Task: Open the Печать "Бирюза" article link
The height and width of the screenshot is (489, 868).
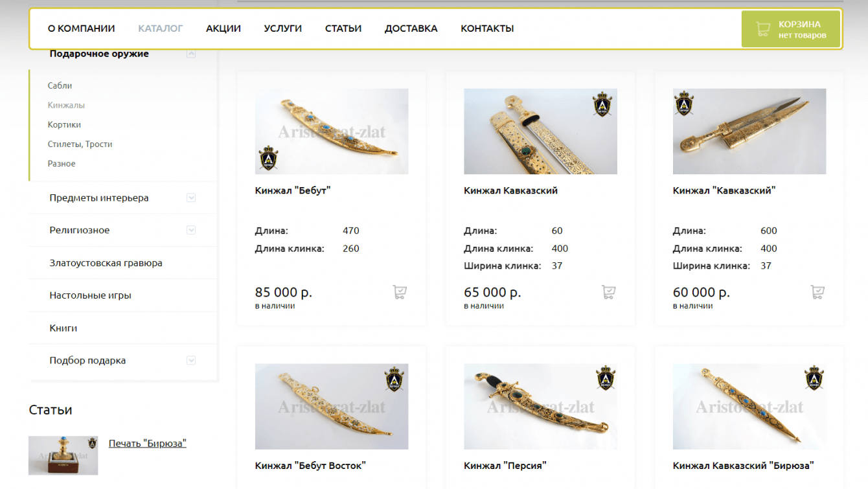Action: [148, 443]
